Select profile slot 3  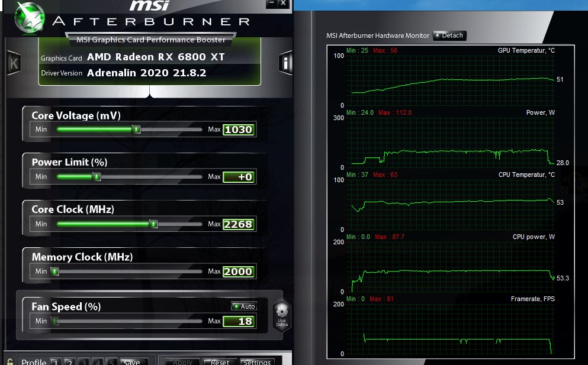[x=83, y=362]
